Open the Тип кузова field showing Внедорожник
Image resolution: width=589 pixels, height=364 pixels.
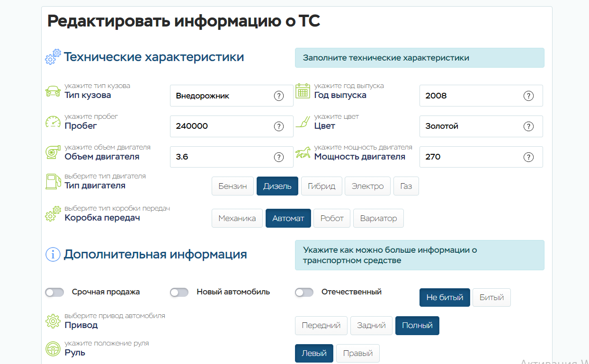pos(220,96)
